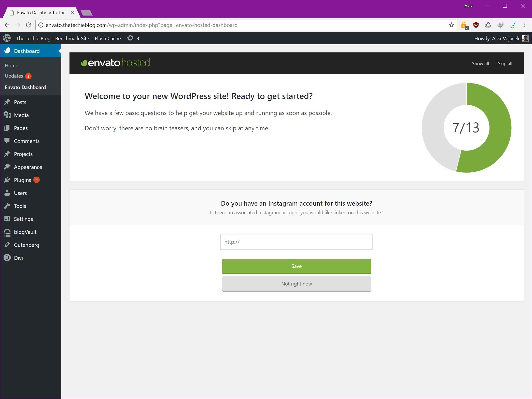Click the WordPress logo in admin bar
The width and height of the screenshot is (532, 399).
7,38
